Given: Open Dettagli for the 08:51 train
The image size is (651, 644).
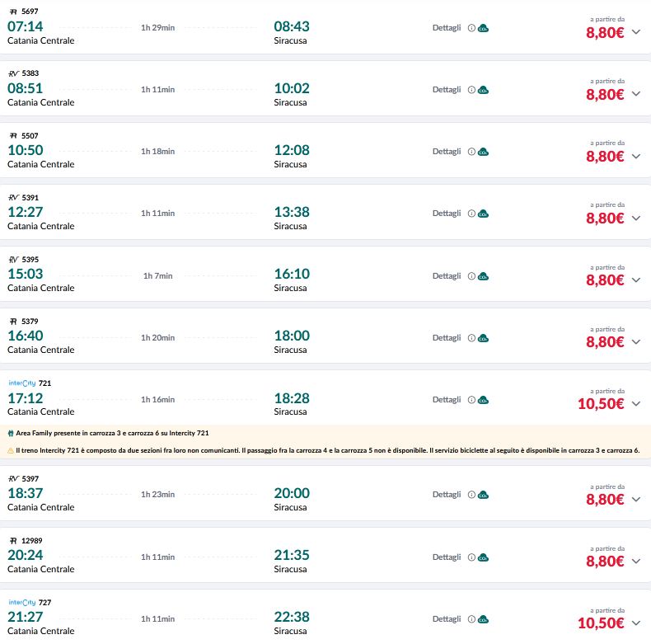Looking at the screenshot, I should point(447,90).
